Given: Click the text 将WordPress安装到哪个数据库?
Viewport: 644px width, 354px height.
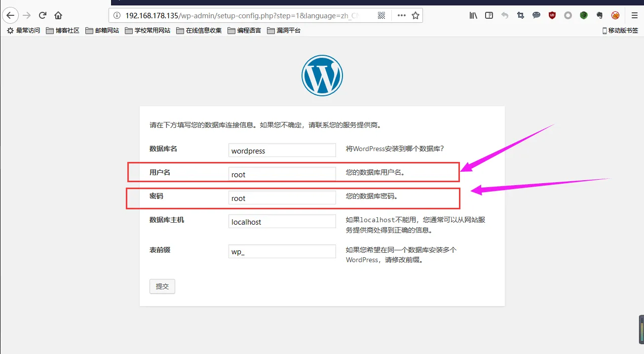Looking at the screenshot, I should pyautogui.click(x=395, y=149).
